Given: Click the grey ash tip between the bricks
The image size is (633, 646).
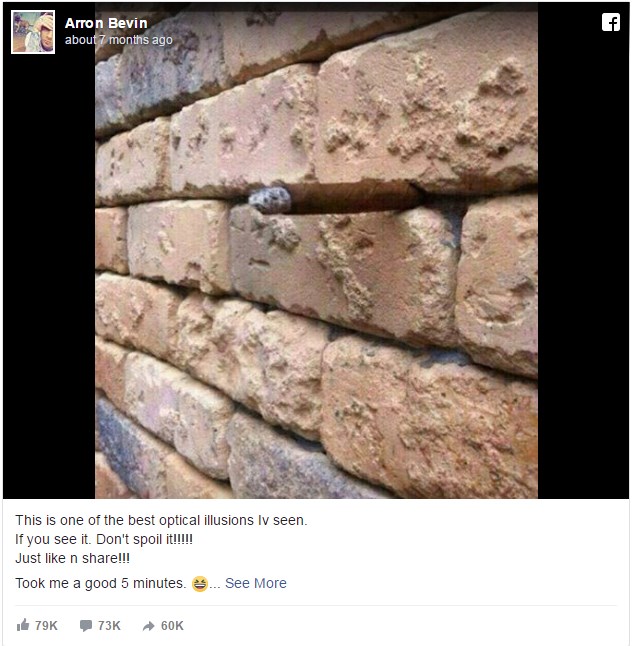Looking at the screenshot, I should click(x=270, y=200).
